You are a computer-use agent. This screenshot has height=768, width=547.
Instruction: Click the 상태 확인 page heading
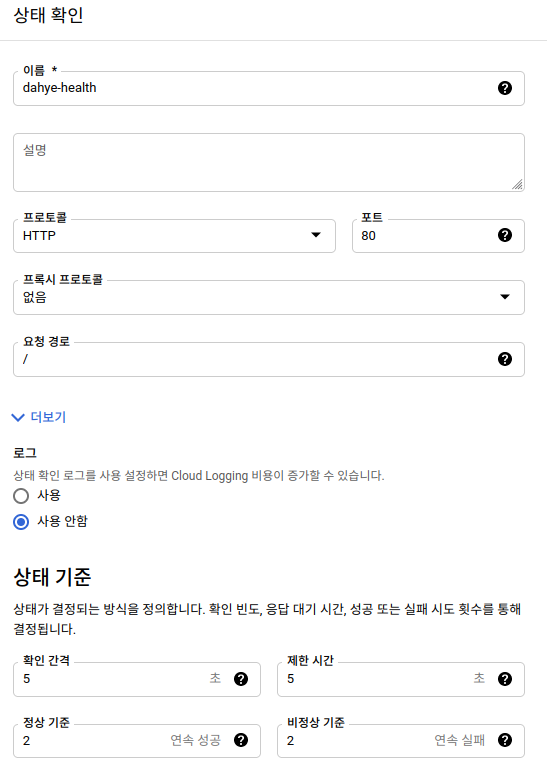[x=48, y=15]
